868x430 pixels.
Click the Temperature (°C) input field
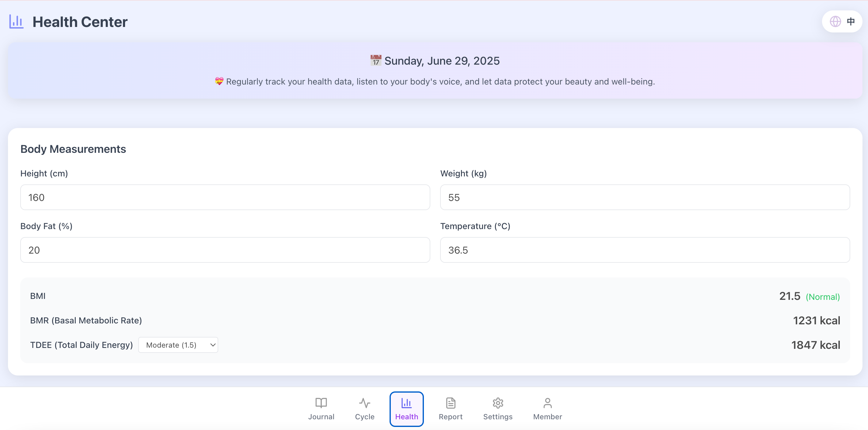tap(645, 250)
